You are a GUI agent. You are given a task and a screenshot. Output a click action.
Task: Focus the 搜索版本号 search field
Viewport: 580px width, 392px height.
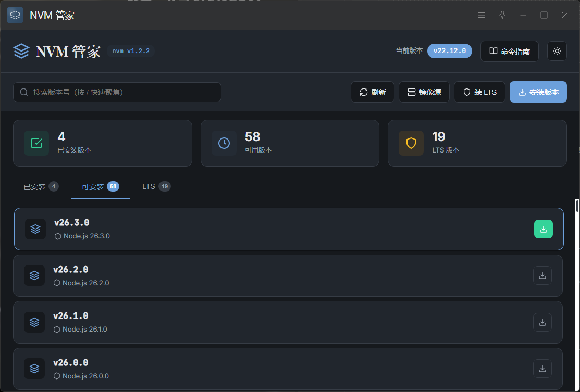[x=117, y=92]
